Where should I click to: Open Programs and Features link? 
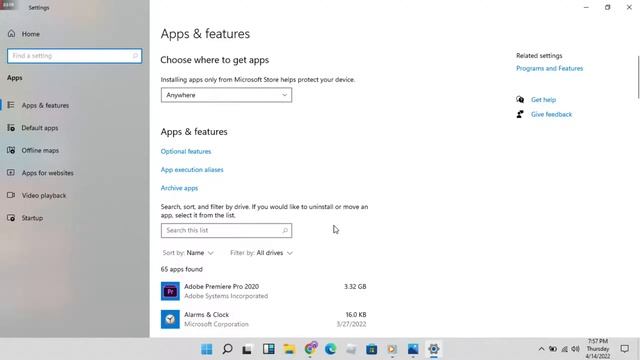pyautogui.click(x=549, y=69)
